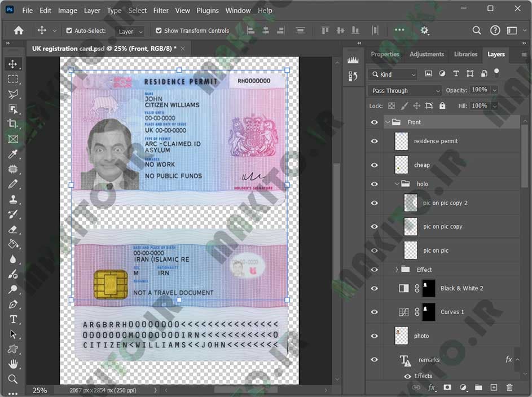Image resolution: width=532 pixels, height=397 pixels.
Task: Collapse the Front group
Action: coord(388,122)
